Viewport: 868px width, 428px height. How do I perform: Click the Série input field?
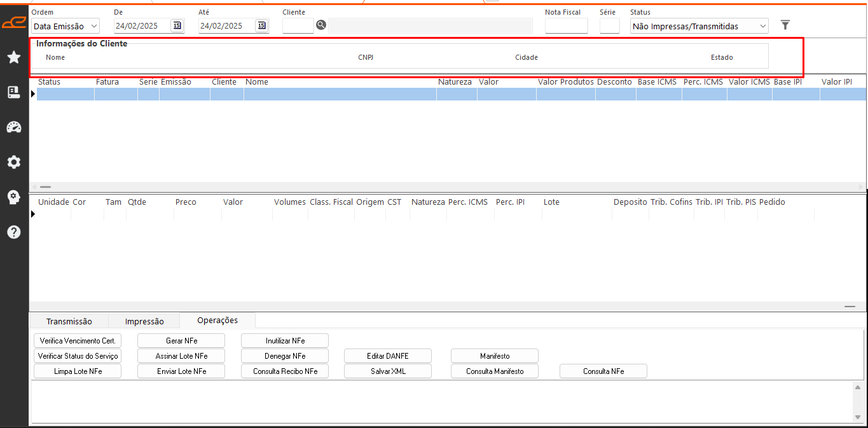[609, 26]
